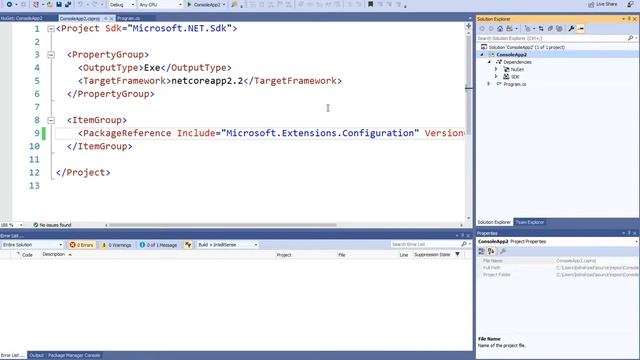Select the Solution 'ConsoleApp2' tree node
The width and height of the screenshot is (640, 360).
(x=527, y=47)
